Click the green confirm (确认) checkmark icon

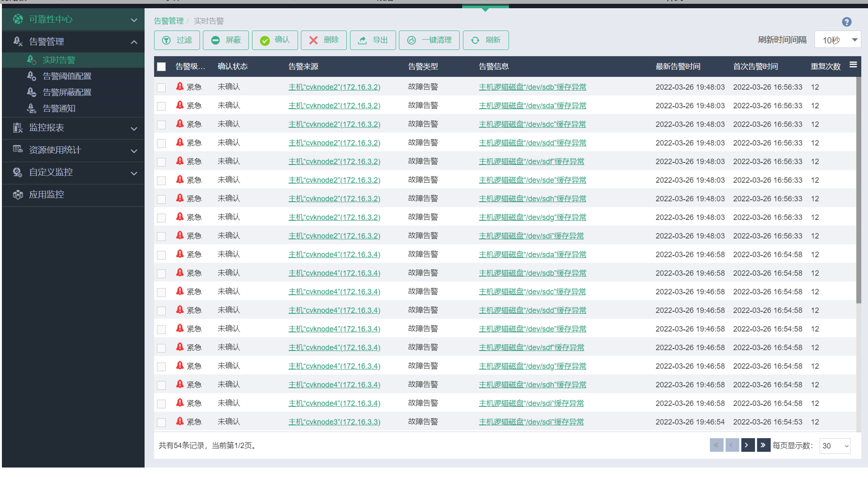(265, 40)
